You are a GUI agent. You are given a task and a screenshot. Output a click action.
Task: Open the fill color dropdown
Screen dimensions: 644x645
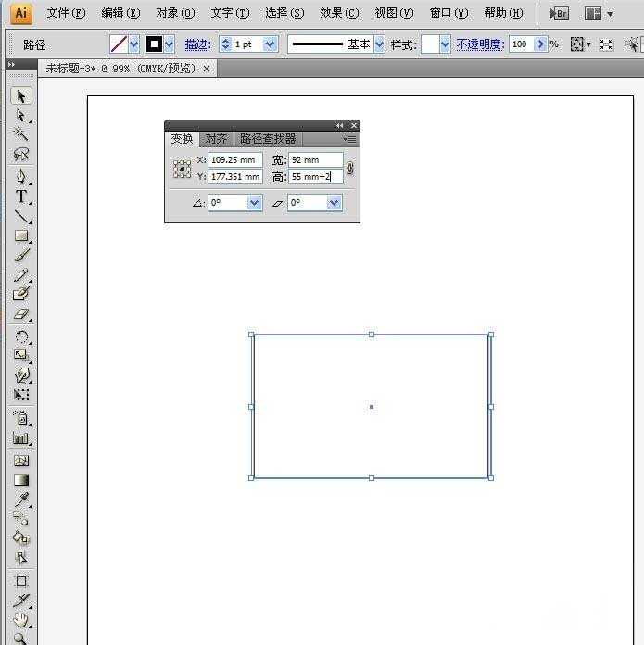pos(134,44)
